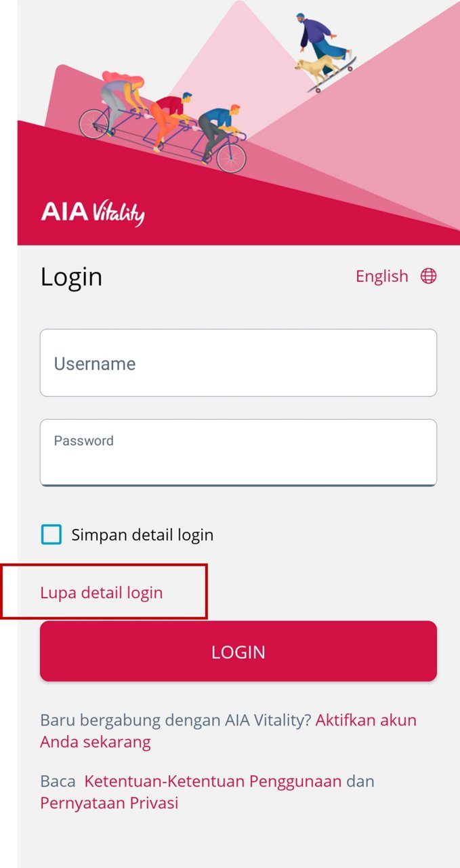
Task: Click the globe language icon
Action: [x=428, y=276]
